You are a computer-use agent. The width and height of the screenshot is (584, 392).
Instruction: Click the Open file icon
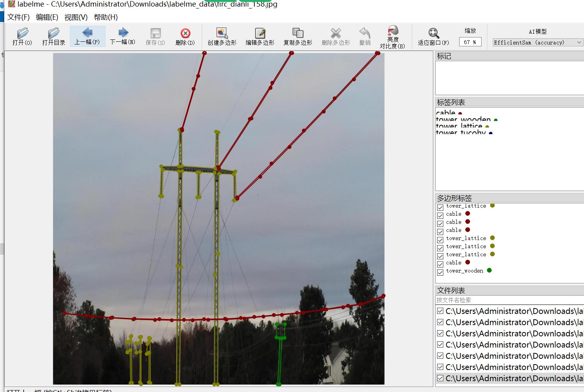pos(22,34)
